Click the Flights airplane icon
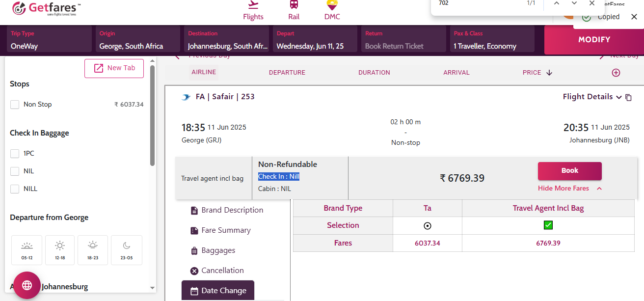This screenshot has width=644, height=301. [253, 5]
